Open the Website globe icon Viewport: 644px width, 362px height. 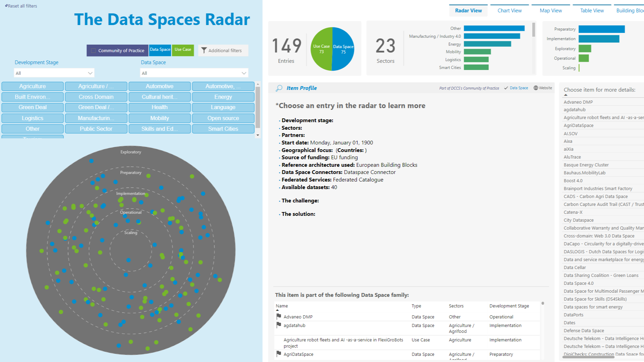[x=536, y=88]
